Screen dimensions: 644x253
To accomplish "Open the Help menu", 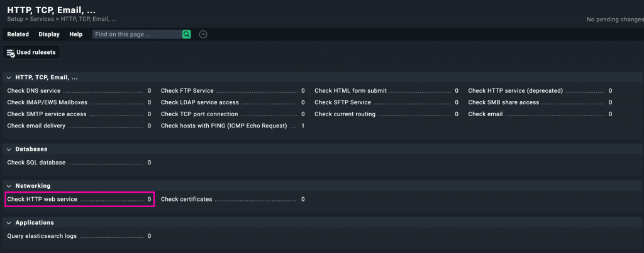I will [75, 34].
